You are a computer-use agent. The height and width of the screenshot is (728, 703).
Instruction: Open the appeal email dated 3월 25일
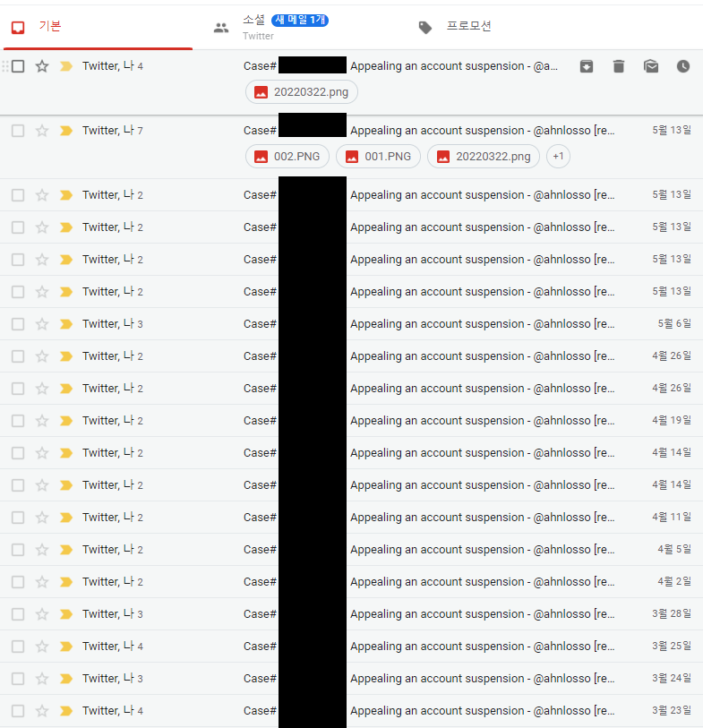(x=351, y=647)
